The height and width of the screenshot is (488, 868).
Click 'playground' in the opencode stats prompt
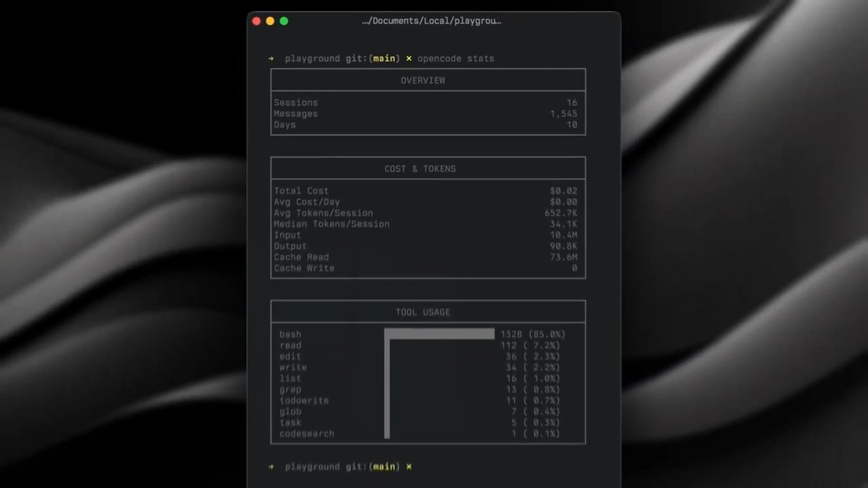[x=312, y=59]
